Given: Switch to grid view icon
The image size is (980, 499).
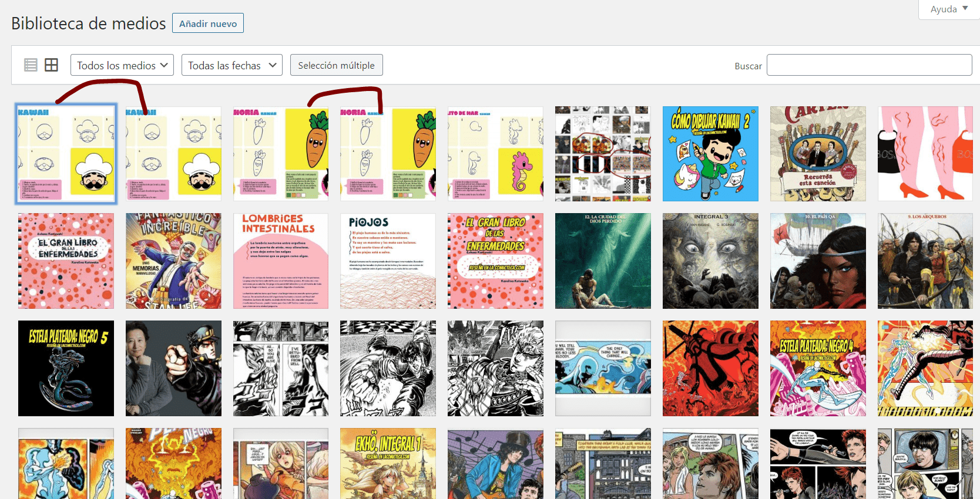Looking at the screenshot, I should [52, 65].
